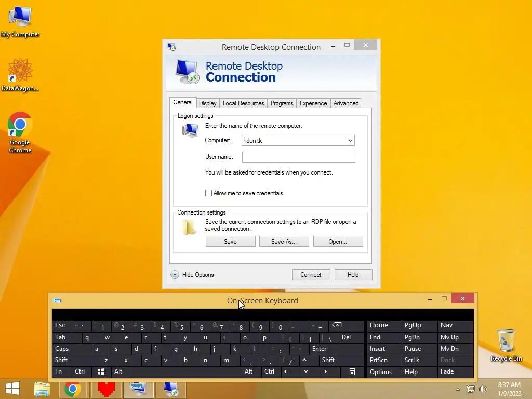Tap the Nav key on the on-screen keyboard

[455, 325]
